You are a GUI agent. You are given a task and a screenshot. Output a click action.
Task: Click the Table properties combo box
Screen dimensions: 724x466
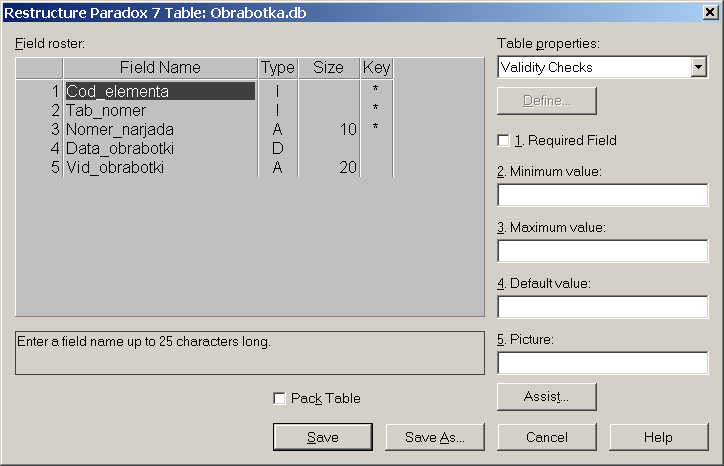pyautogui.click(x=602, y=67)
